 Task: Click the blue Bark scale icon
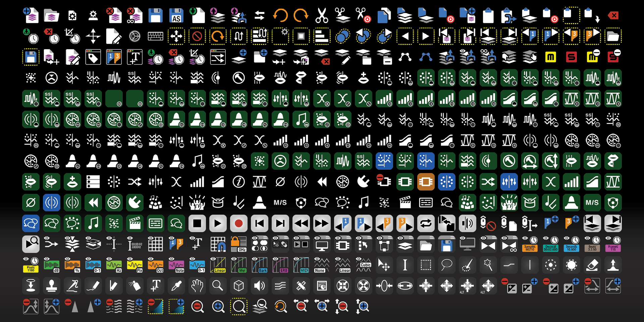point(260,265)
